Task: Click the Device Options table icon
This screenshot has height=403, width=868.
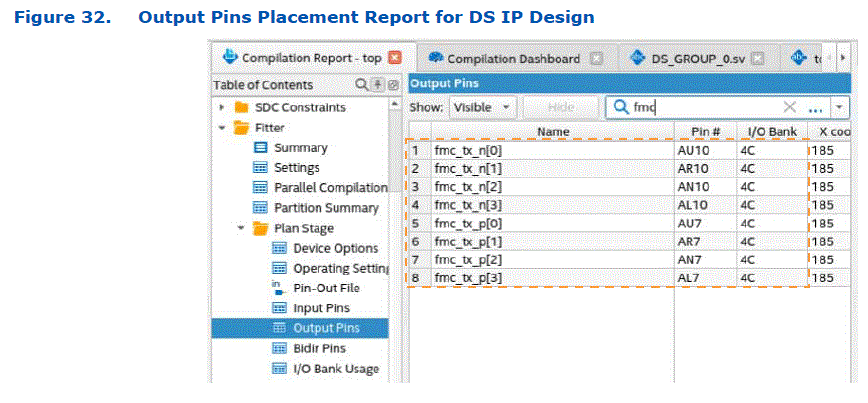Action: (x=280, y=249)
